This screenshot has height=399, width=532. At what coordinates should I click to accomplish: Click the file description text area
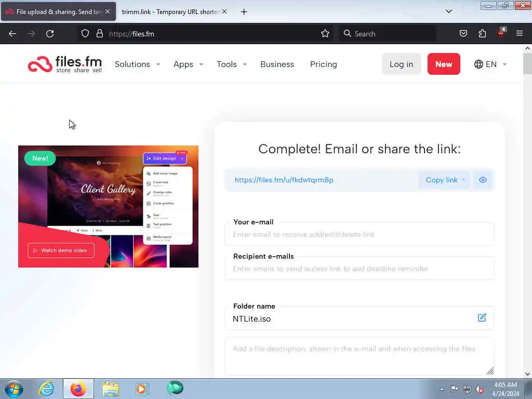coord(360,356)
